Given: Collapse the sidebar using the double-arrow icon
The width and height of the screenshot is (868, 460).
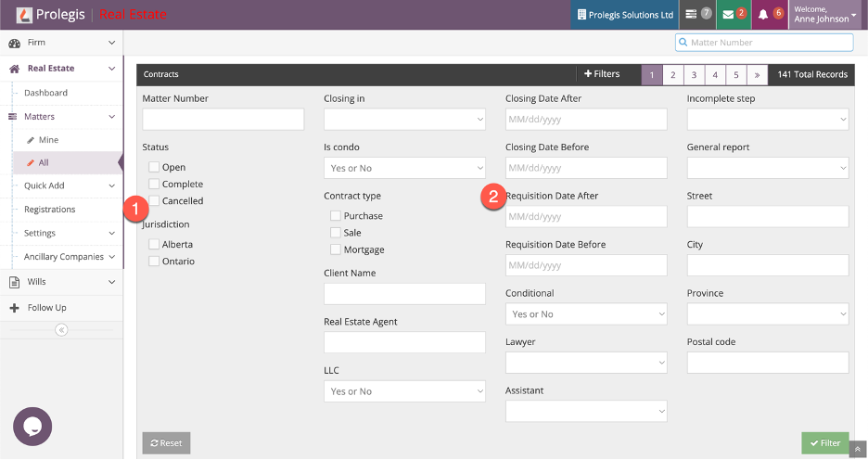Looking at the screenshot, I should 61,330.
